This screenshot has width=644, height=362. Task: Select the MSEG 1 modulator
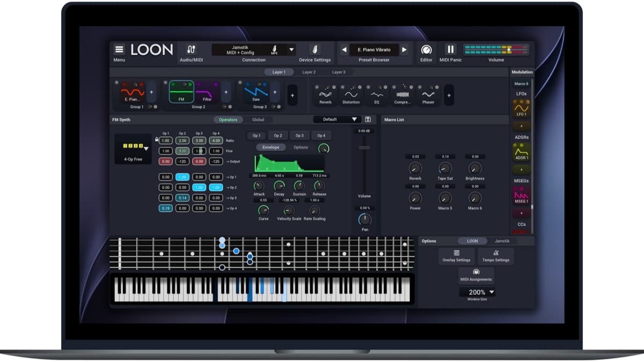(x=522, y=195)
